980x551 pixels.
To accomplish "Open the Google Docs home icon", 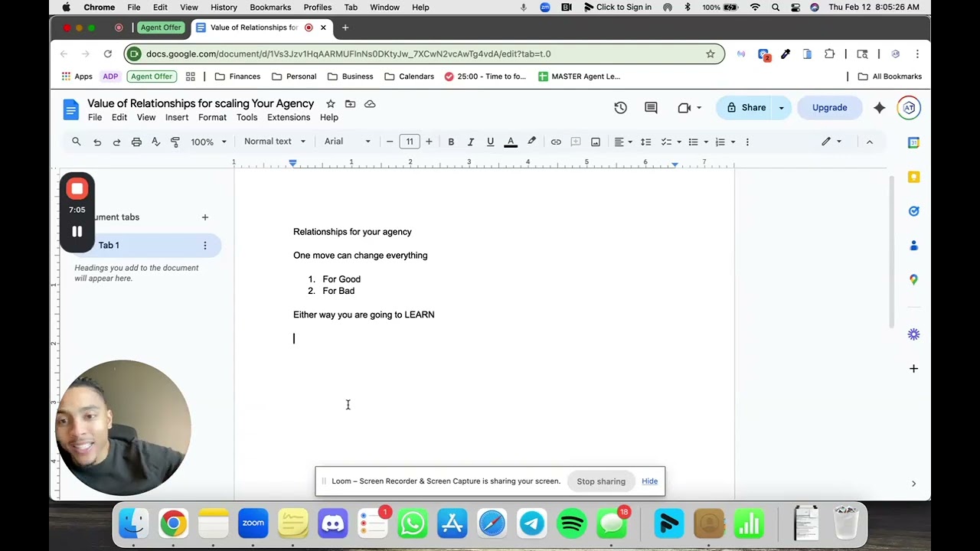I will [71, 109].
